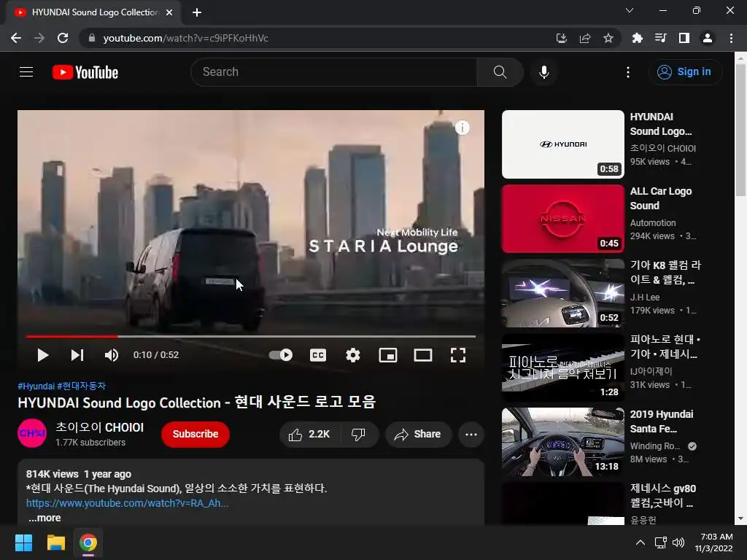
Task: Toggle the autoplay switch
Action: (281, 355)
